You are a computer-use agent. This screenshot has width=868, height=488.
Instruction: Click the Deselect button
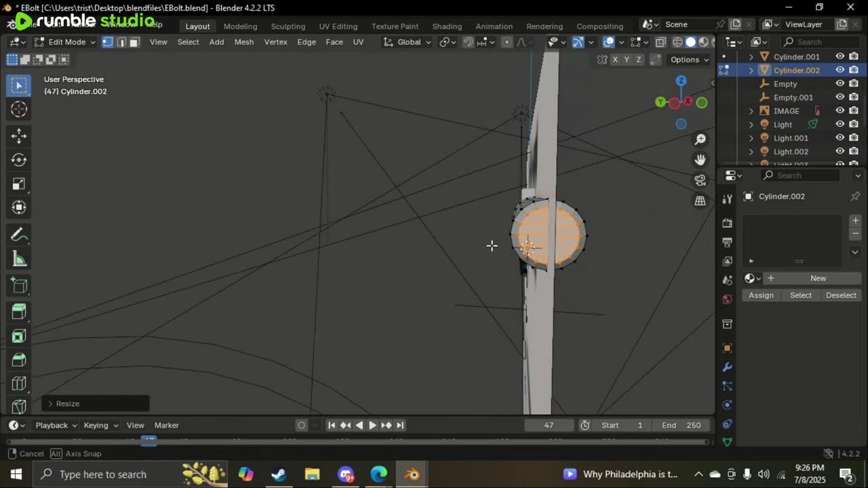tap(841, 296)
